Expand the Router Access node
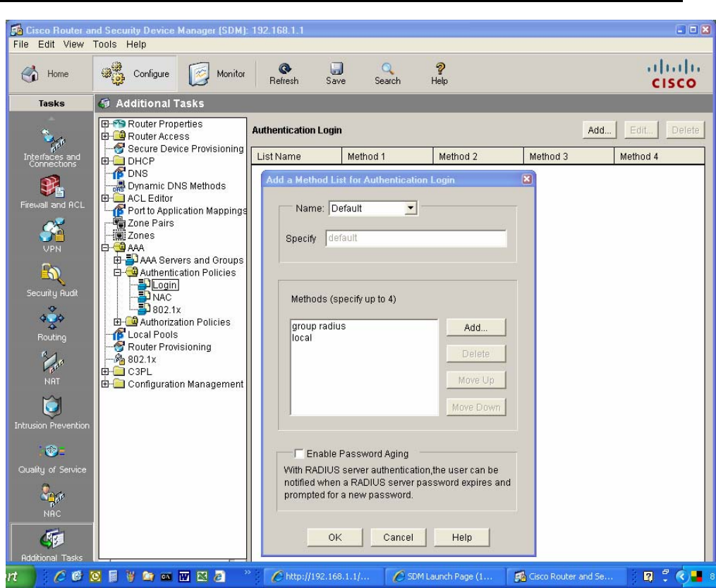The height and width of the screenshot is (588, 716). click(x=105, y=136)
